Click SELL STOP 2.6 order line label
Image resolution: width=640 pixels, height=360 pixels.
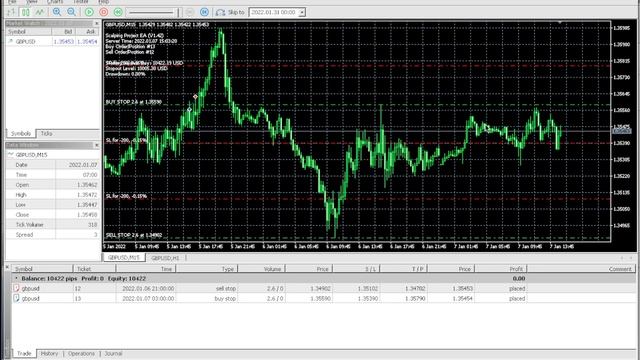[134, 235]
